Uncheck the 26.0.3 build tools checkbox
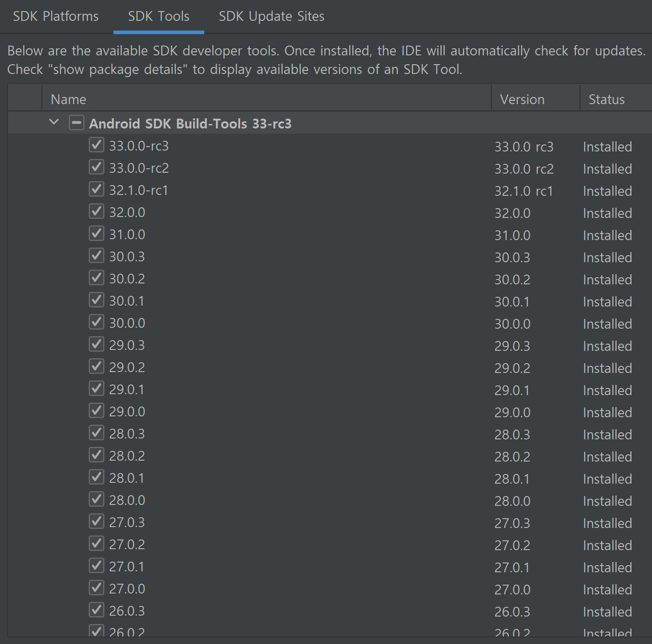This screenshot has width=652, height=644. click(97, 610)
